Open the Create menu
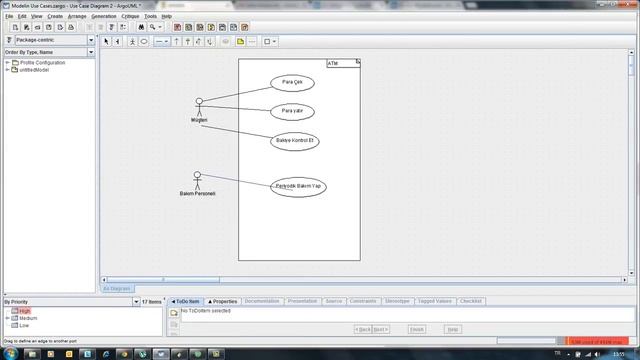Image resolution: width=640 pixels, height=360 pixels. pyautogui.click(x=55, y=16)
